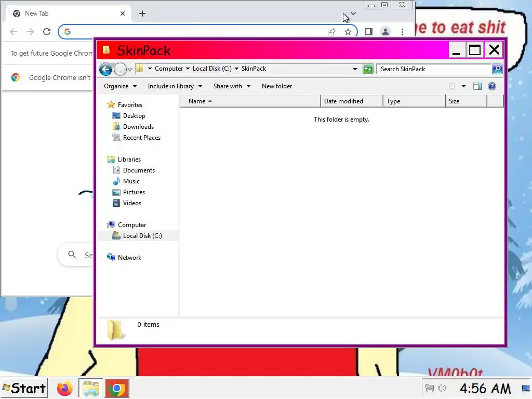The height and width of the screenshot is (399, 532).
Task: Click the large folder icon in details pane
Action: pos(116,329)
